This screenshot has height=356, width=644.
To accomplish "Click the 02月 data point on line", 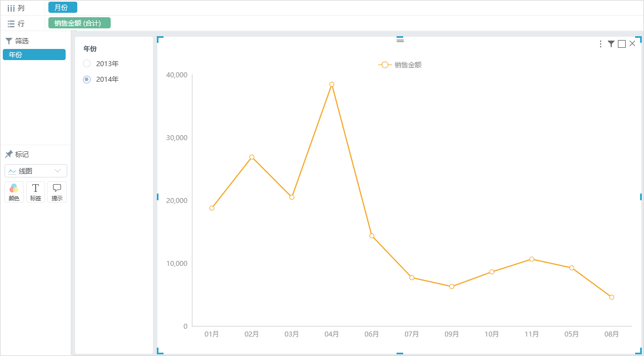I will (252, 157).
